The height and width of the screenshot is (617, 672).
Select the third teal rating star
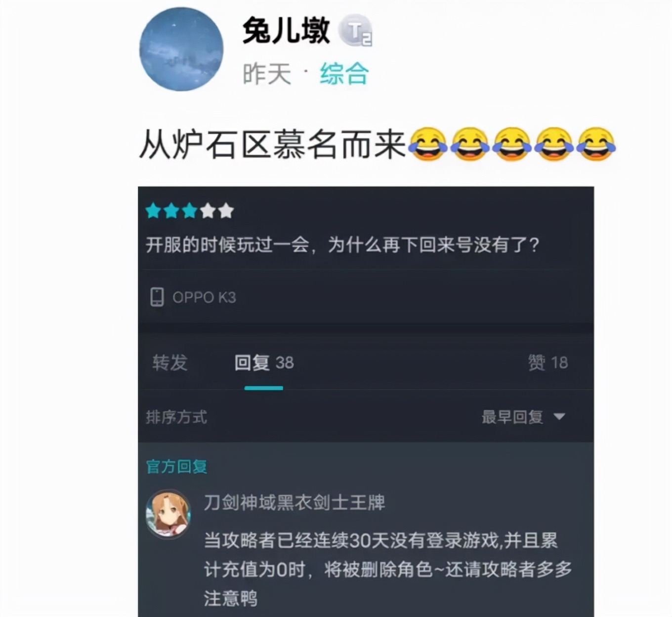tap(190, 211)
